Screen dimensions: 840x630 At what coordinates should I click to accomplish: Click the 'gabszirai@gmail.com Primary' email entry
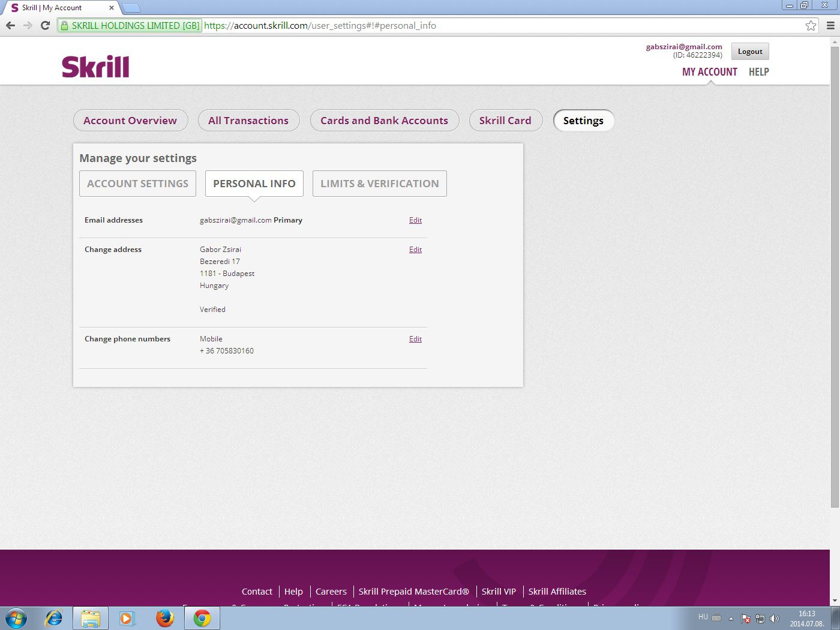pyautogui.click(x=251, y=220)
